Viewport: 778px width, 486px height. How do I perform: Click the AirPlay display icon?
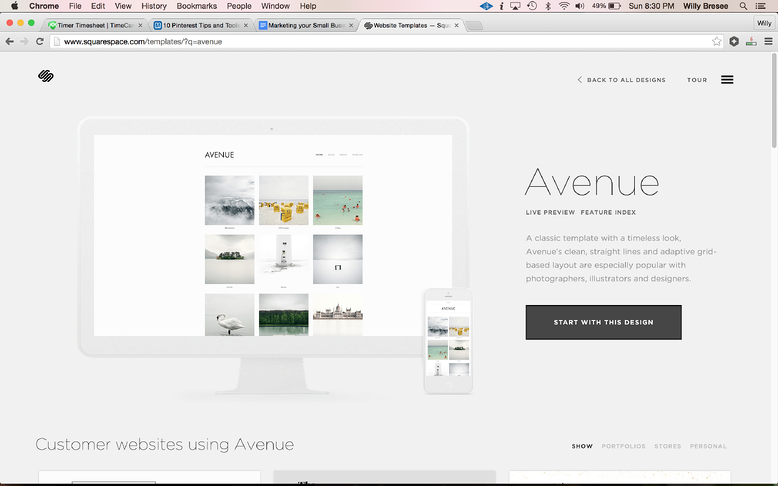coord(516,6)
